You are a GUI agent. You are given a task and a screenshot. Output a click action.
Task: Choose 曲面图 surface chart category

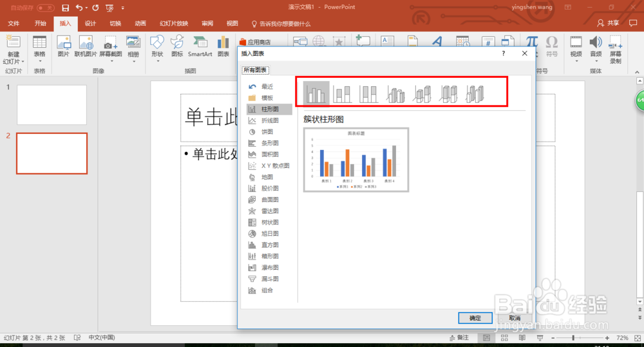(269, 200)
